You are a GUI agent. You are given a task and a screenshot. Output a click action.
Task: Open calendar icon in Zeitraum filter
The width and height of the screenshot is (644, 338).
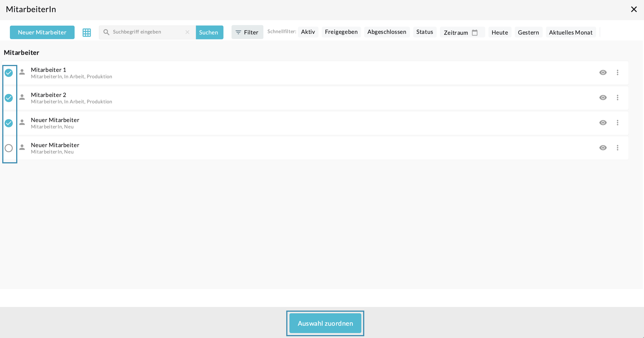(x=475, y=33)
